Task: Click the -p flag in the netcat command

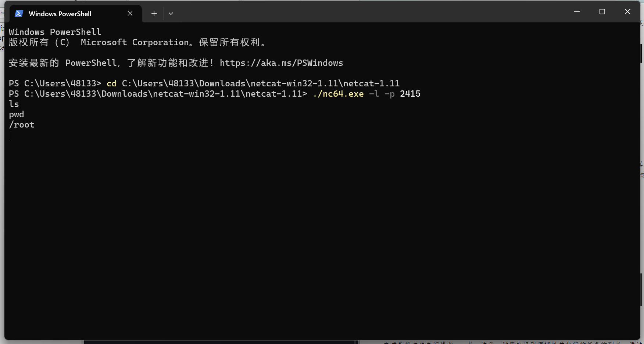Action: [389, 94]
